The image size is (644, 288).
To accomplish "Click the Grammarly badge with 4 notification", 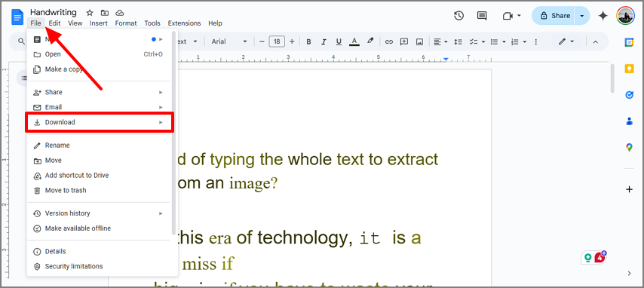I will click(x=600, y=257).
